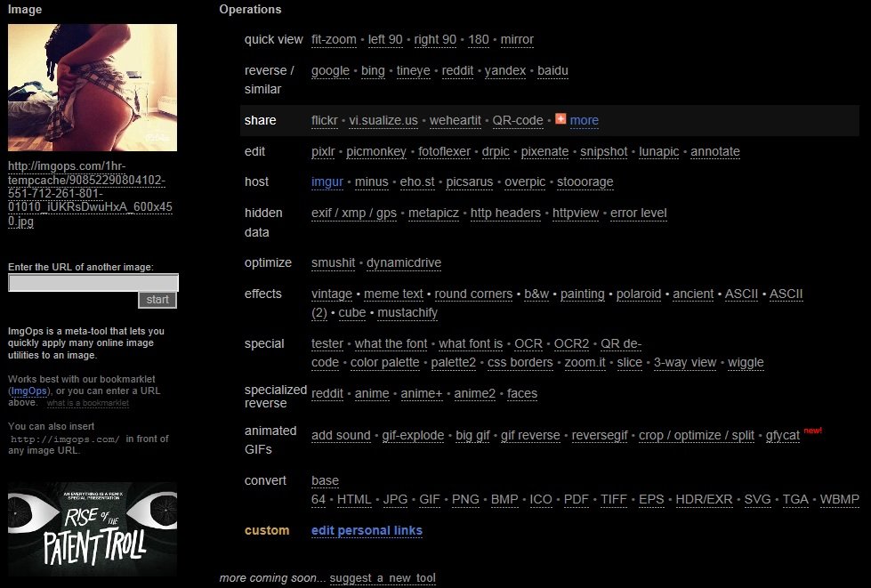The image size is (871, 588).
Task: Apply the vintage effect
Action: coord(332,294)
